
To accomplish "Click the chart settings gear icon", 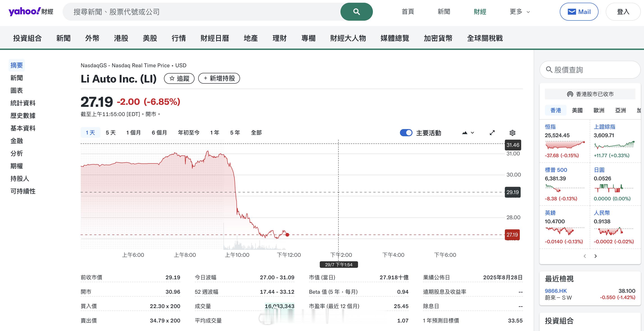I will pos(512,133).
